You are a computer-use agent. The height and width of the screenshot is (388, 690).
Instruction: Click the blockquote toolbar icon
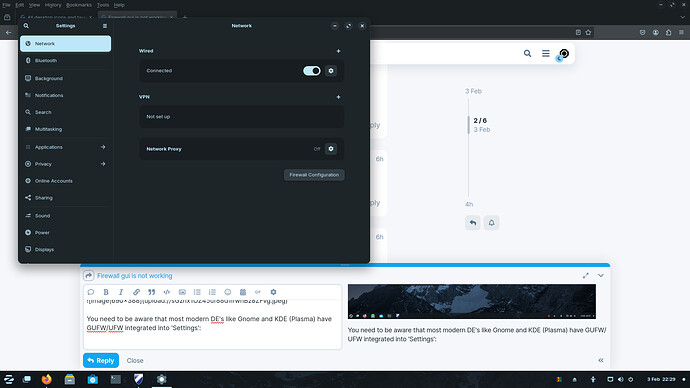pyautogui.click(x=151, y=292)
